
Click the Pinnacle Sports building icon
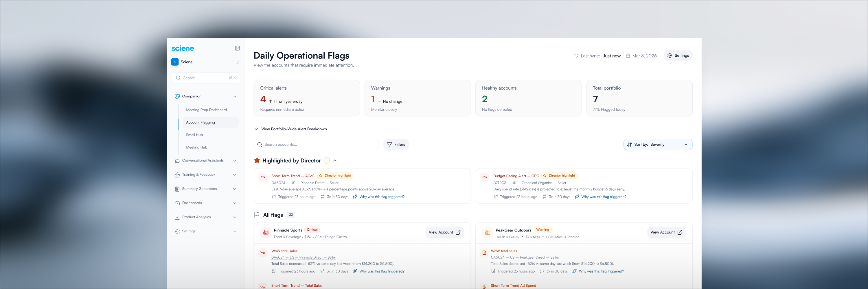[266, 232]
